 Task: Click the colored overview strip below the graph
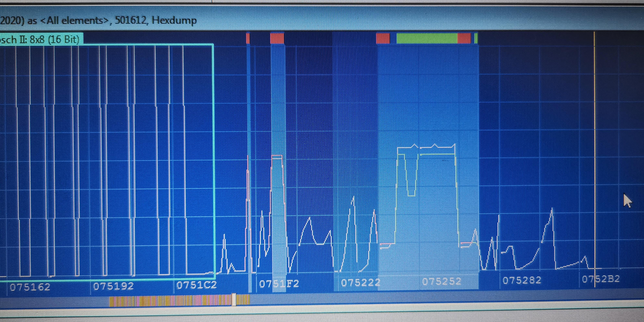pyautogui.click(x=180, y=300)
